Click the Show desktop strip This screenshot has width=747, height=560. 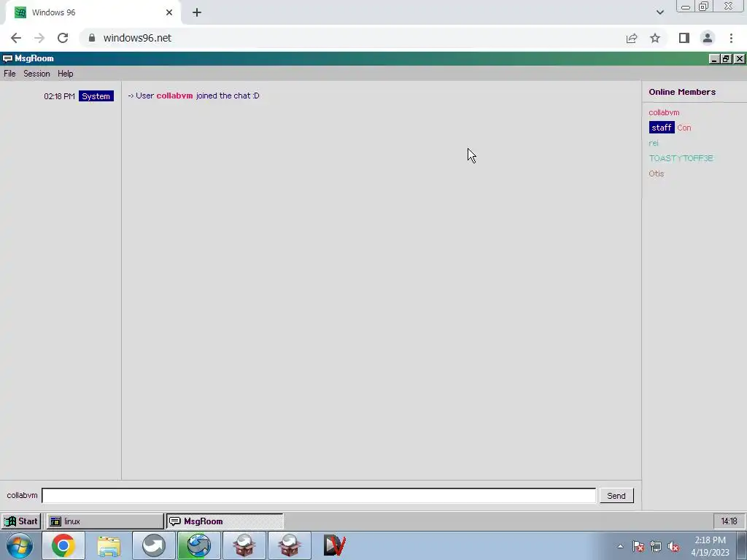pos(742,545)
